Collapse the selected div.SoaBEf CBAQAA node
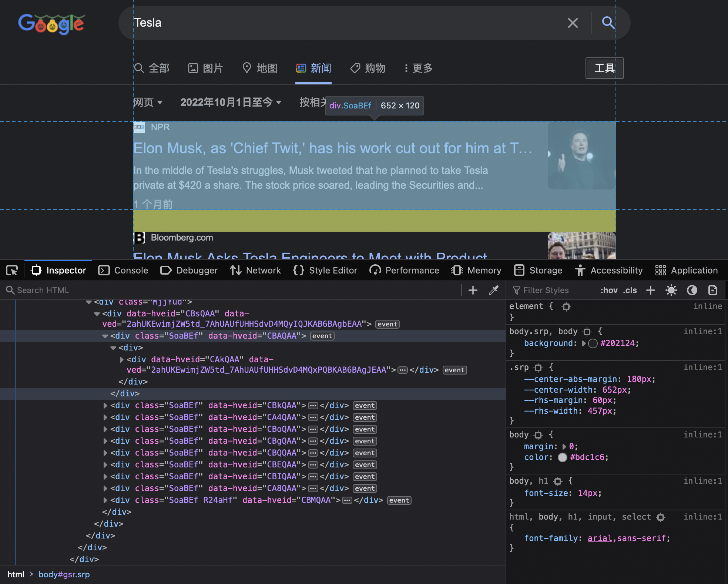 click(x=105, y=336)
